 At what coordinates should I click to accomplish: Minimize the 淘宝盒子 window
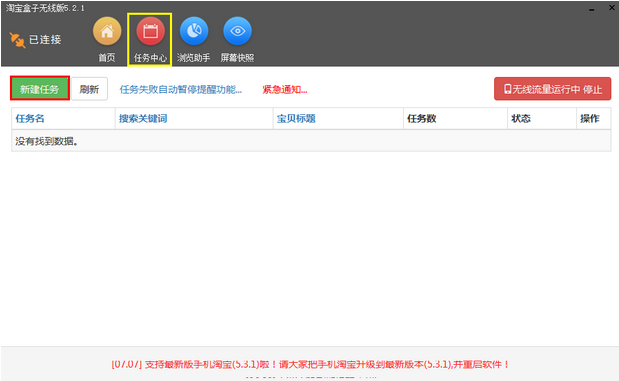pyautogui.click(x=591, y=9)
